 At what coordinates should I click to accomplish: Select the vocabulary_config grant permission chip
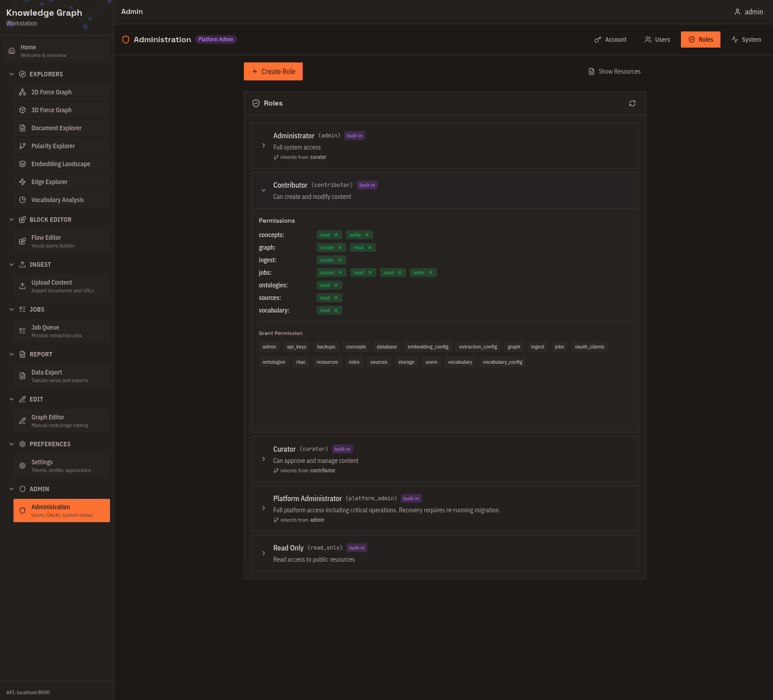[x=502, y=362]
